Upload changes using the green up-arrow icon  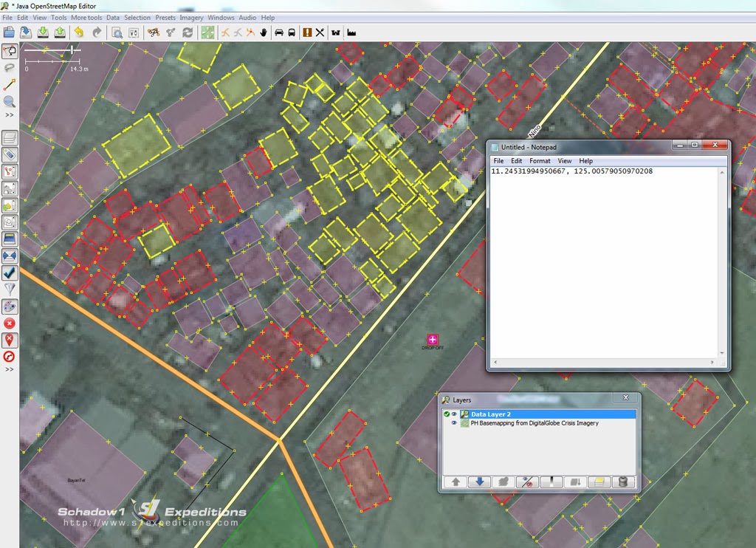[x=60, y=32]
